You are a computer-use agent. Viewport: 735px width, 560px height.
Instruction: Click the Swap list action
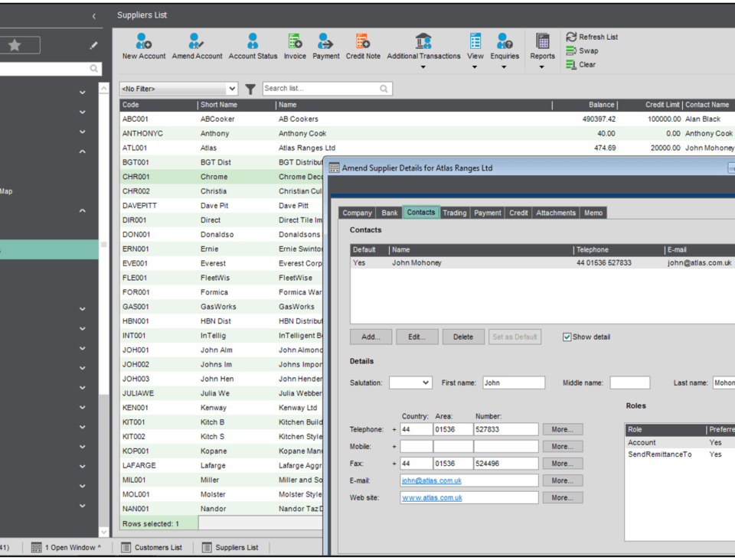pyautogui.click(x=582, y=50)
